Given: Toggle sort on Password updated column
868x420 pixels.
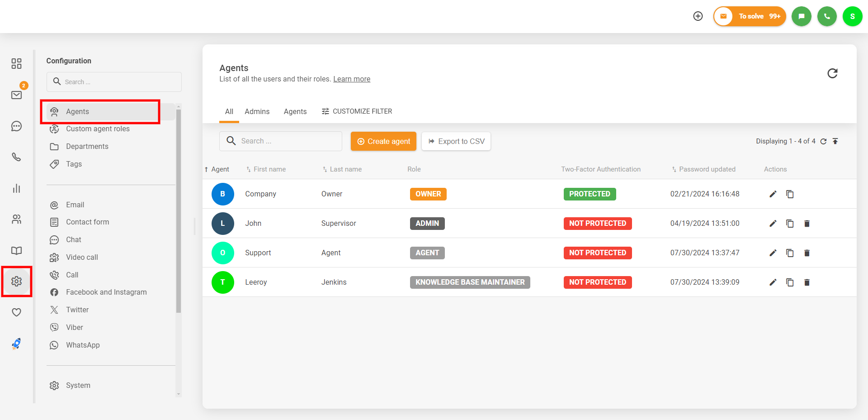Looking at the screenshot, I should tap(674, 169).
